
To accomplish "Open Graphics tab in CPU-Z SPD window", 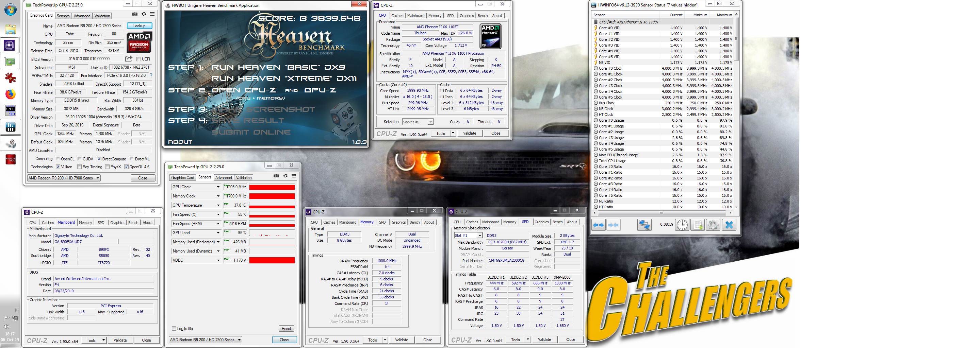I will point(541,222).
